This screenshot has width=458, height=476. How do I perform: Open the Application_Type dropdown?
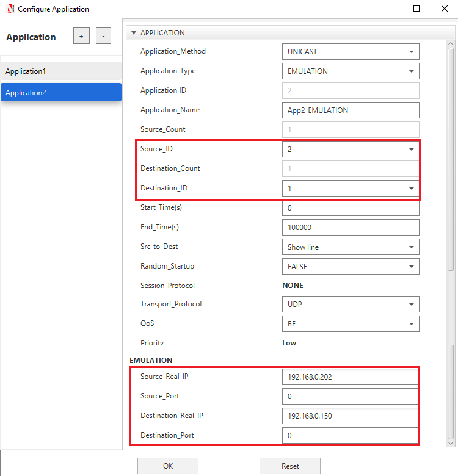[x=351, y=71]
